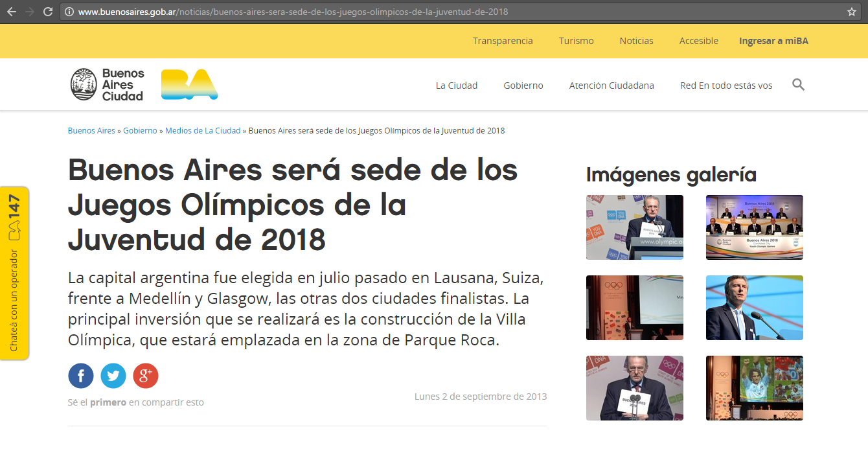Go to Ingresar a miBA
This screenshot has width=868, height=449.
[x=773, y=41]
